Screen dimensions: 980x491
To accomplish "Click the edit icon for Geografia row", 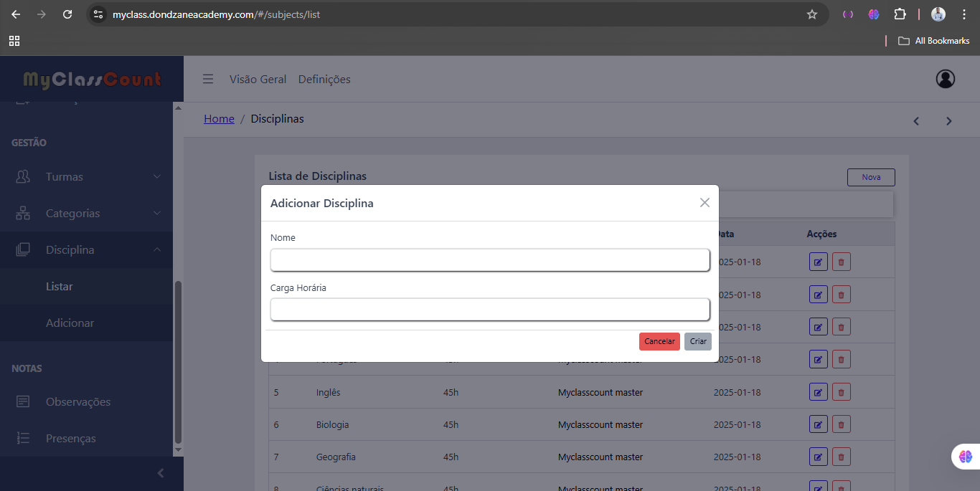I will (x=818, y=457).
